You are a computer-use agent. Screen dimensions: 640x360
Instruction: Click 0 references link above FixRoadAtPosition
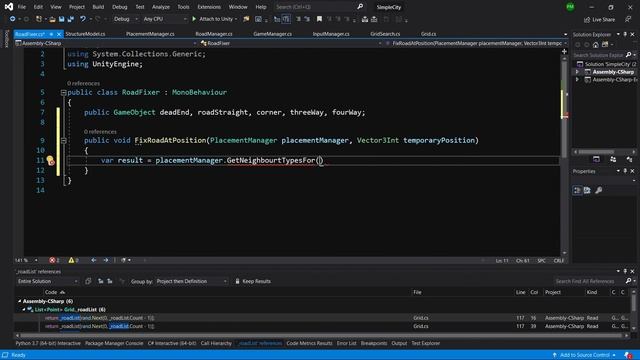[x=100, y=131]
